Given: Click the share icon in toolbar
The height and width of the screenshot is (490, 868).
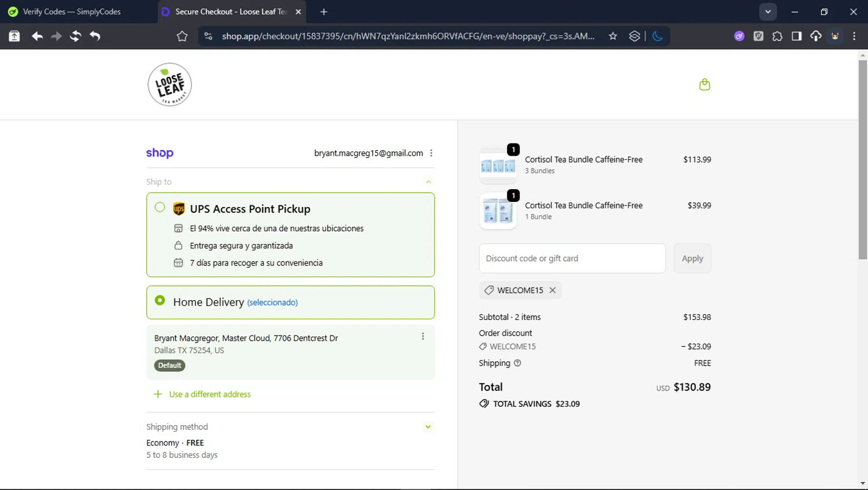Looking at the screenshot, I should tap(14, 36).
